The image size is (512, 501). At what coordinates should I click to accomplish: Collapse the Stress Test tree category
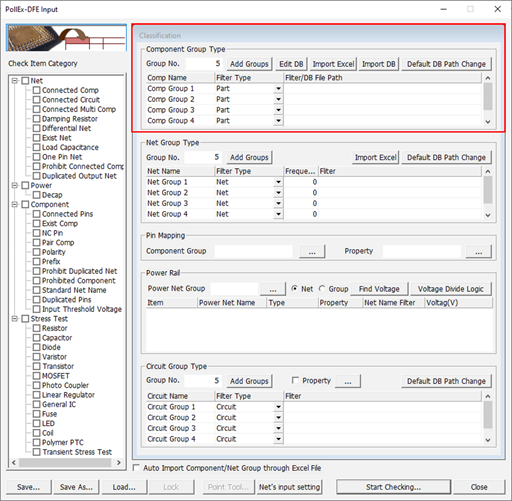(x=15, y=319)
